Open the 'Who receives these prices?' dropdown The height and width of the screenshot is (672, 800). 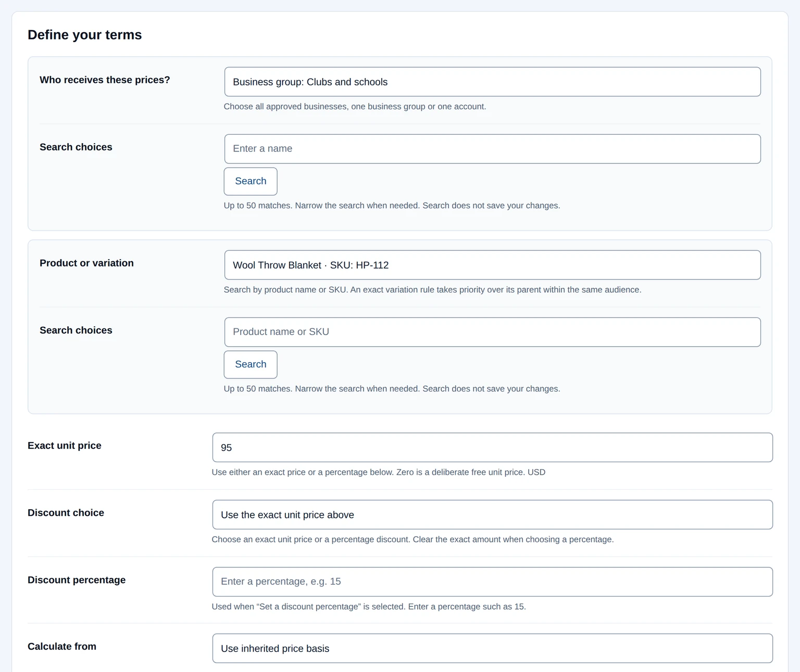pyautogui.click(x=492, y=82)
